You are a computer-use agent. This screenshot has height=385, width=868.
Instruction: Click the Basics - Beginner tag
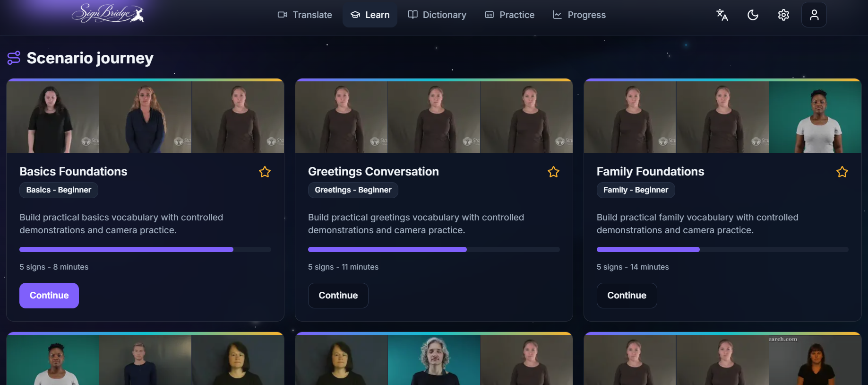[59, 190]
